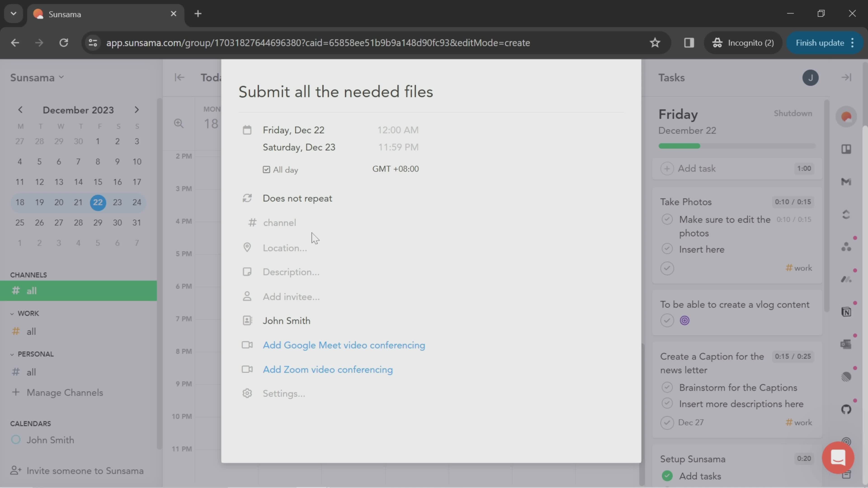This screenshot has width=868, height=488.
Task: Open the Trello integration icon
Action: [846, 149]
